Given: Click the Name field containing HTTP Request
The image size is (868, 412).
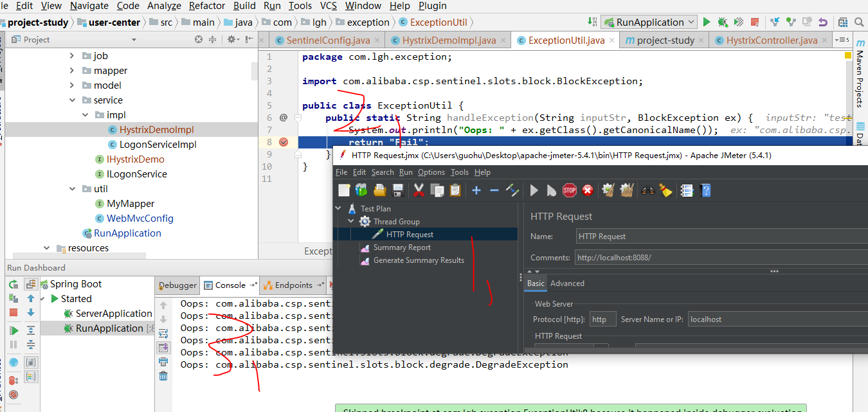Looking at the screenshot, I should [722, 237].
